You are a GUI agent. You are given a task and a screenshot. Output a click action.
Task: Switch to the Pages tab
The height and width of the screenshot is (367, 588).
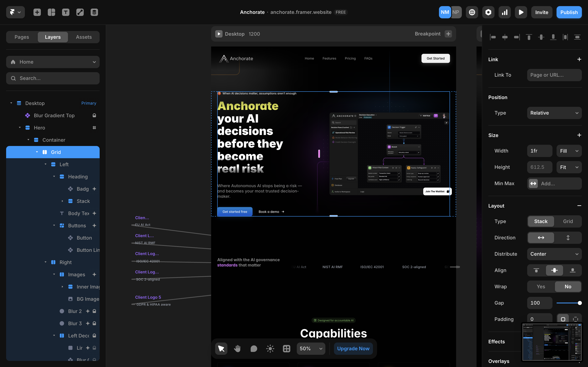pyautogui.click(x=22, y=37)
